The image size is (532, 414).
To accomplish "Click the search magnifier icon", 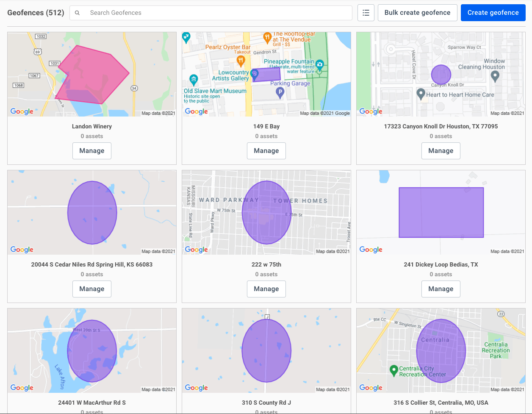I will 77,12.
